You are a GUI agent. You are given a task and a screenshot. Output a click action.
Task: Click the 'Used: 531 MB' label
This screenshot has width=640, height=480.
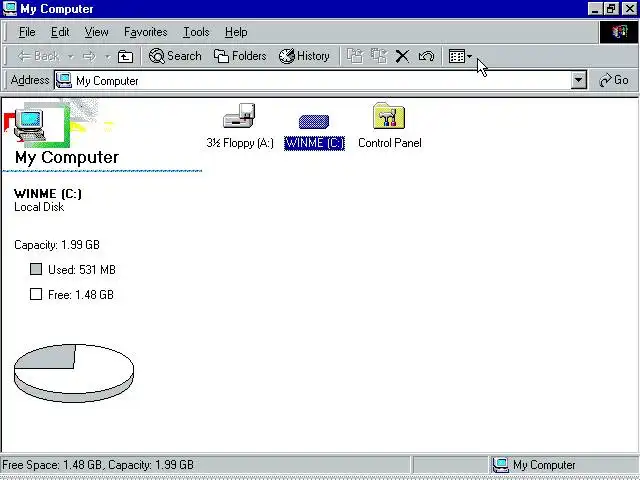(x=82, y=270)
